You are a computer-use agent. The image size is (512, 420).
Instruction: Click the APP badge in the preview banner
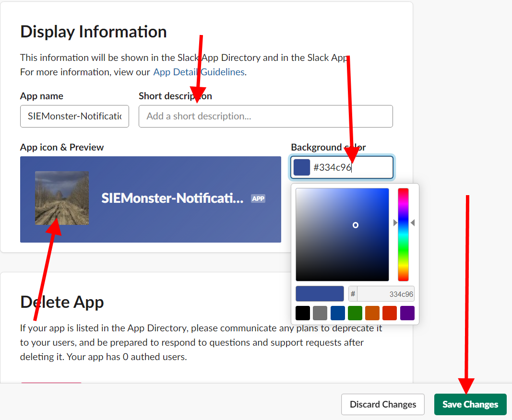coord(258,198)
